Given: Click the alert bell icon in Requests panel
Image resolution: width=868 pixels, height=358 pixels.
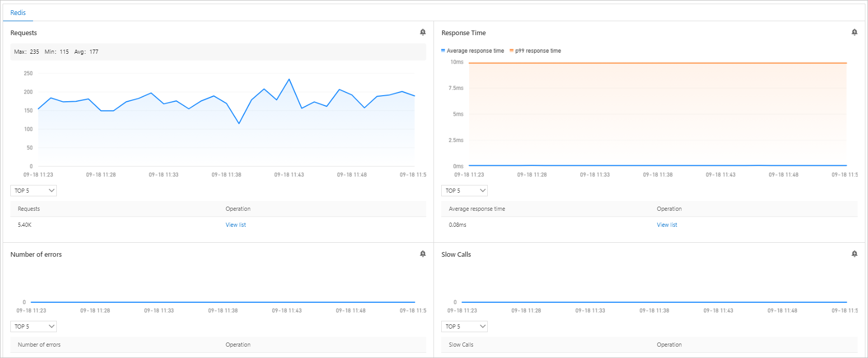Looking at the screenshot, I should 423,32.
